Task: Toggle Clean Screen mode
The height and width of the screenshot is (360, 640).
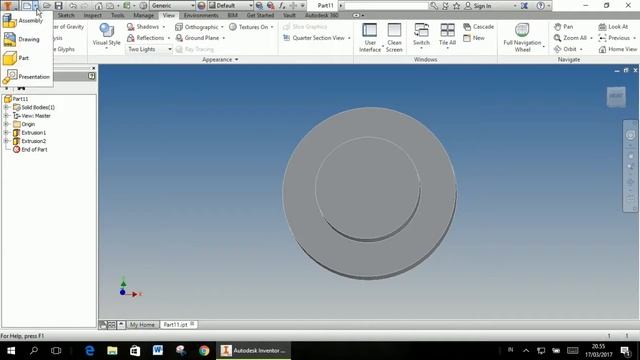Action: point(394,37)
